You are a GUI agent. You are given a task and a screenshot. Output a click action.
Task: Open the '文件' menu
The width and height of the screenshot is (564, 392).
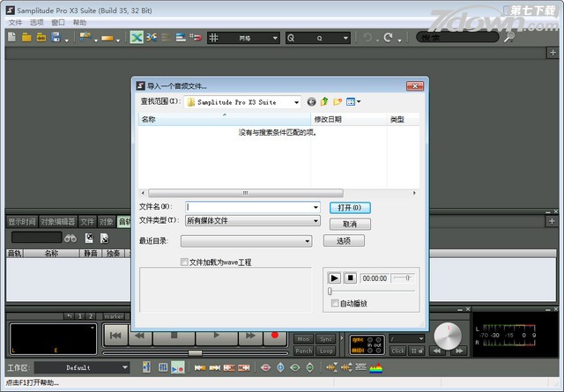point(15,22)
